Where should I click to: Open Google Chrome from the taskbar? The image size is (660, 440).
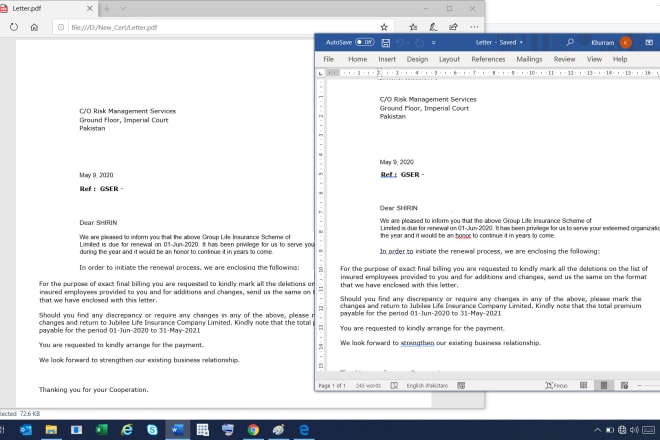click(253, 430)
